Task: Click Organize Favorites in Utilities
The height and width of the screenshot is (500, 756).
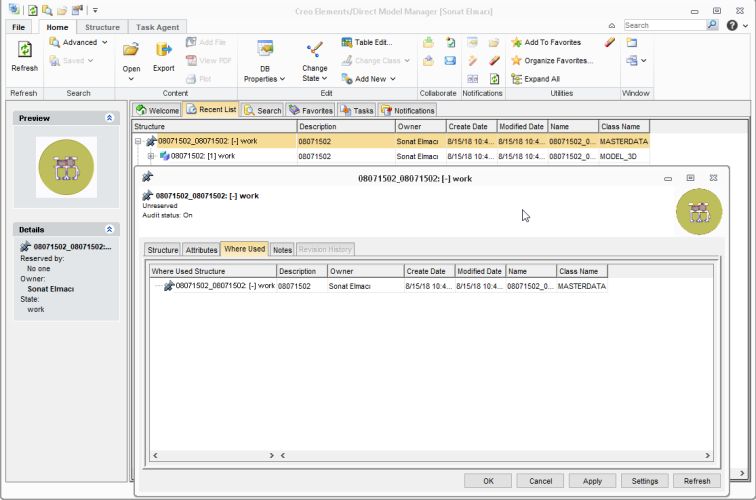Action: click(x=552, y=61)
